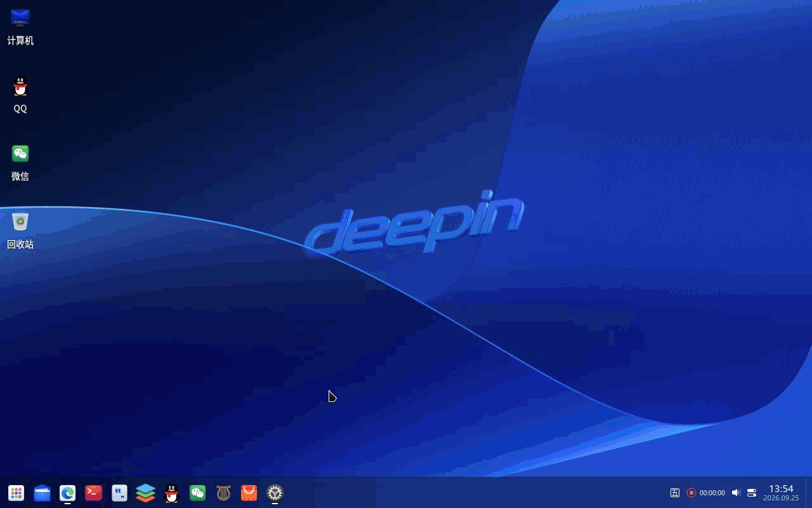Open the orange shopping bag app store
Image resolution: width=812 pixels, height=508 pixels.
pos(249,493)
